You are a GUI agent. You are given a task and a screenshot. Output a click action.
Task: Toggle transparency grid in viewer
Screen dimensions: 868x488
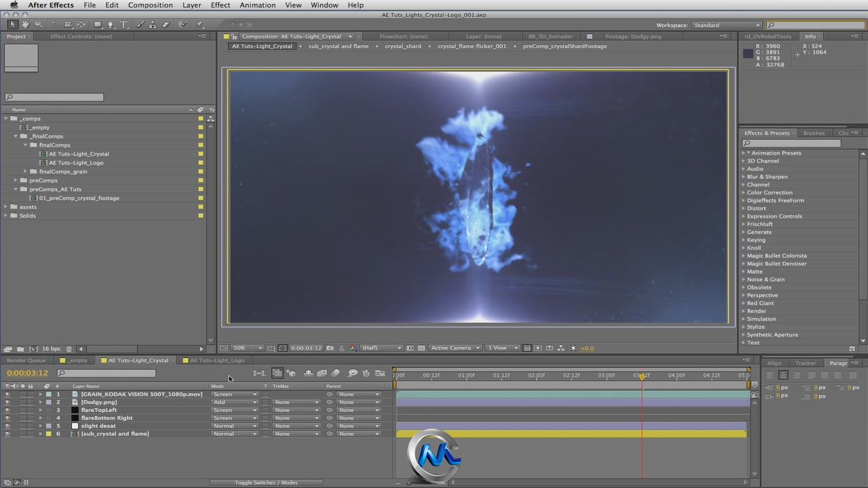[x=421, y=348]
